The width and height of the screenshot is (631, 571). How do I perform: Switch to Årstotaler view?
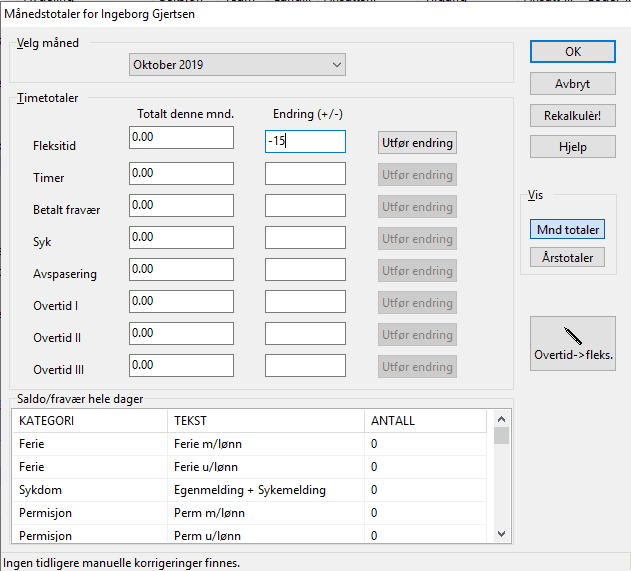pos(567,258)
